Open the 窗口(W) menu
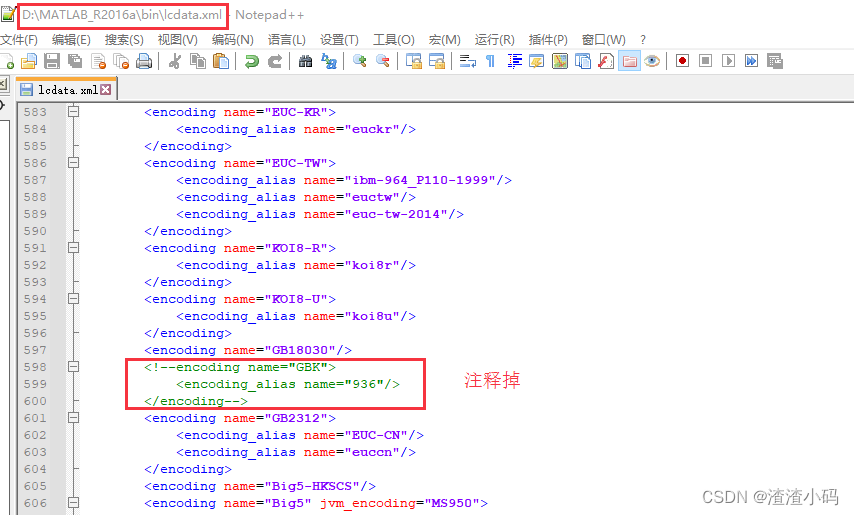 click(x=603, y=40)
